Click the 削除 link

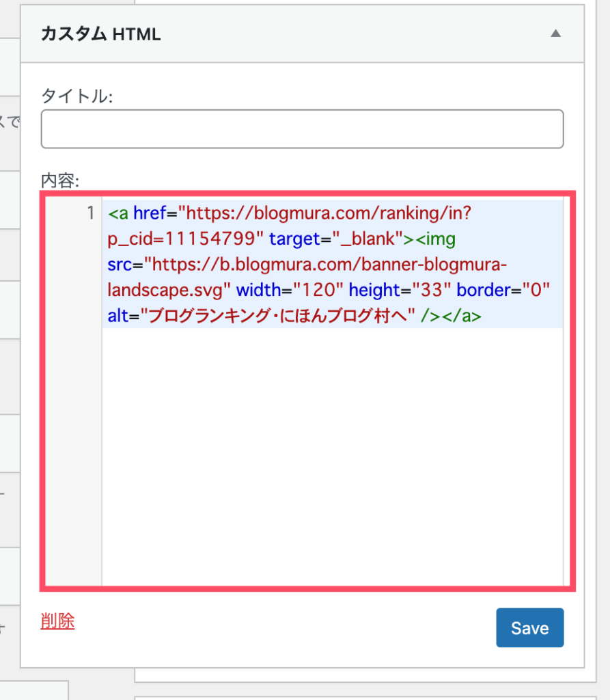click(57, 621)
